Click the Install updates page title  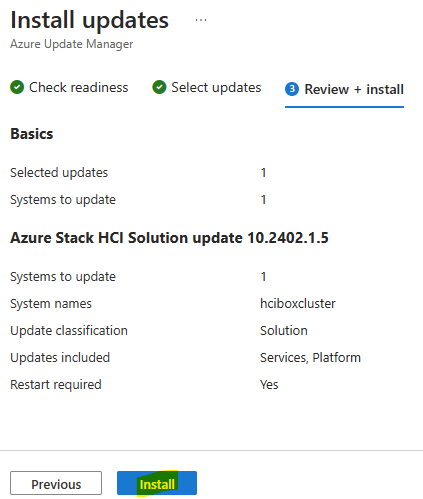pyautogui.click(x=90, y=20)
